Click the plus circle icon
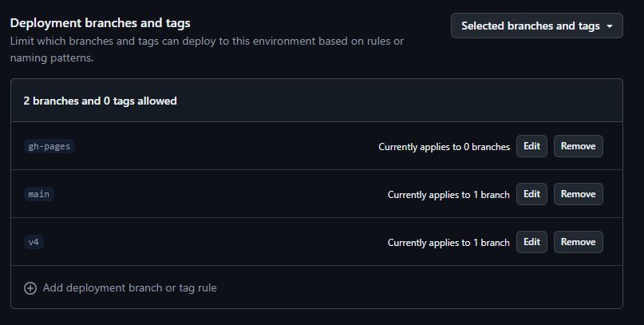The height and width of the screenshot is (325, 644). 30,288
